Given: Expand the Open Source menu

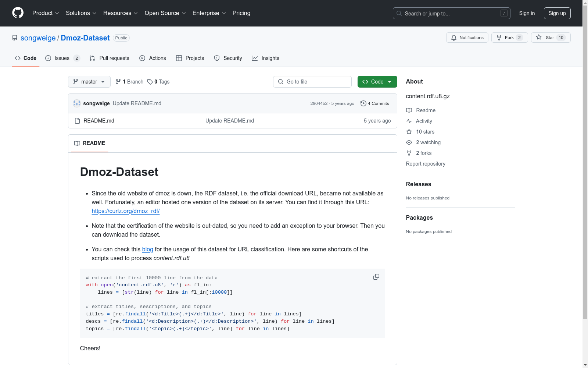Looking at the screenshot, I should click(x=165, y=13).
